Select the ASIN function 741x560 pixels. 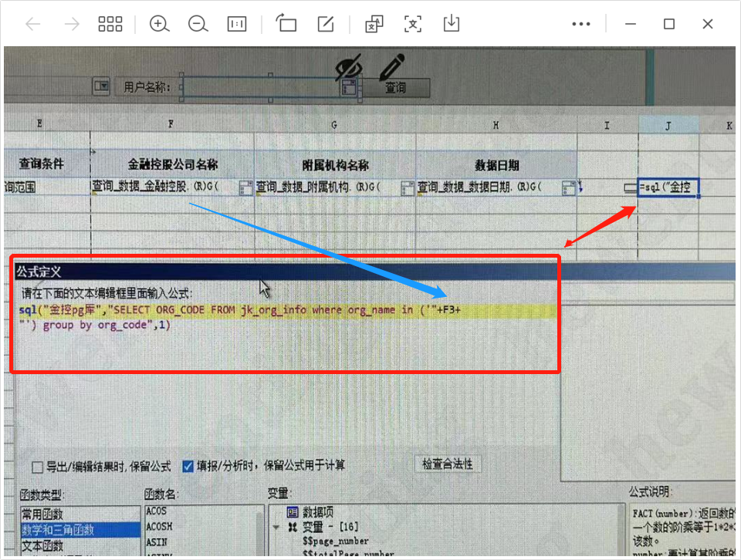pyautogui.click(x=157, y=542)
